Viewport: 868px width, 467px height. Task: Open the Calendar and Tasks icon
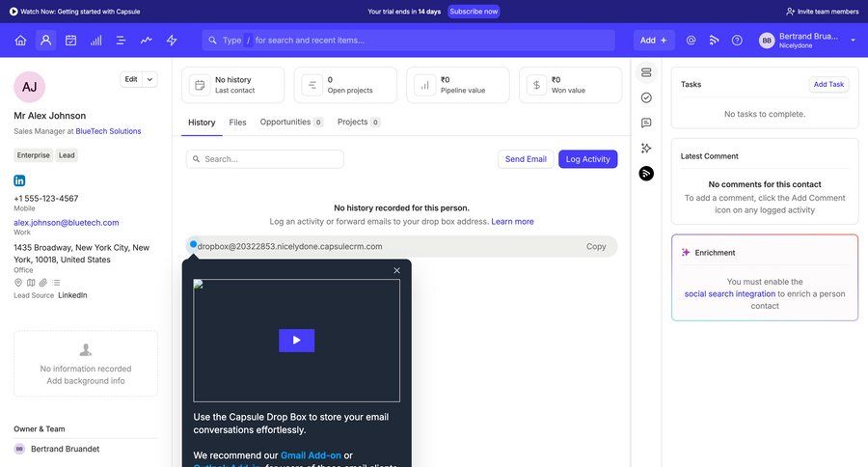point(70,41)
